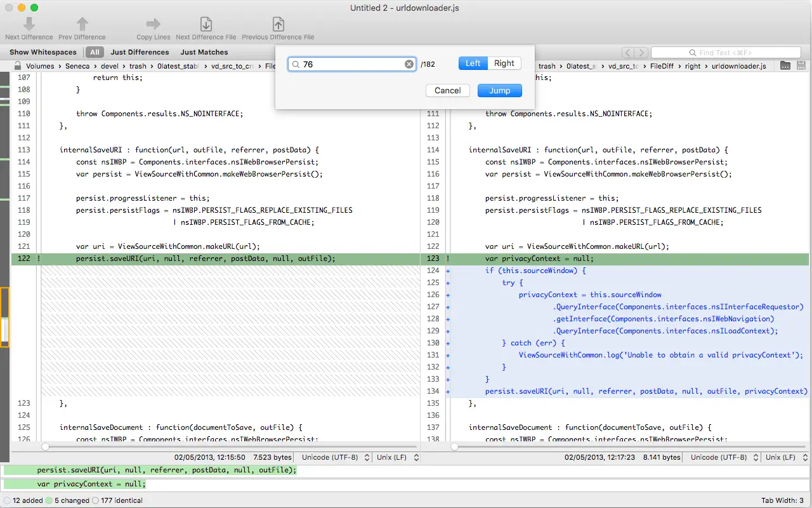Open the browse folder icon on right path bar
Image resolution: width=812 pixels, height=508 pixels.
coord(785,65)
